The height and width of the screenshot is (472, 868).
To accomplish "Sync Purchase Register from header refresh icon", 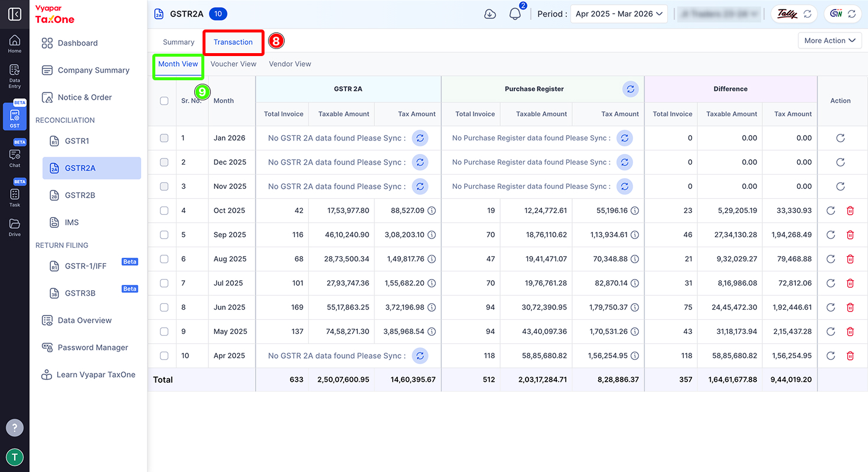I will [x=631, y=89].
